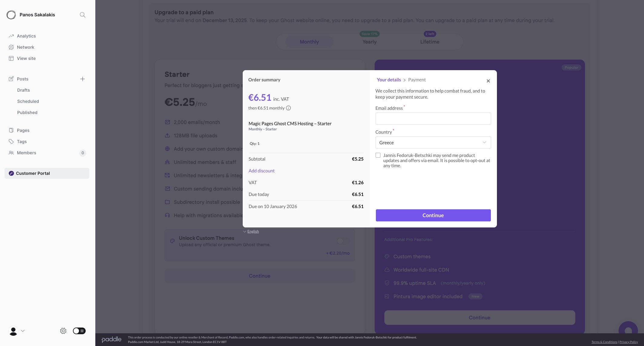Open the Members list
The image size is (644, 346).
click(26, 153)
